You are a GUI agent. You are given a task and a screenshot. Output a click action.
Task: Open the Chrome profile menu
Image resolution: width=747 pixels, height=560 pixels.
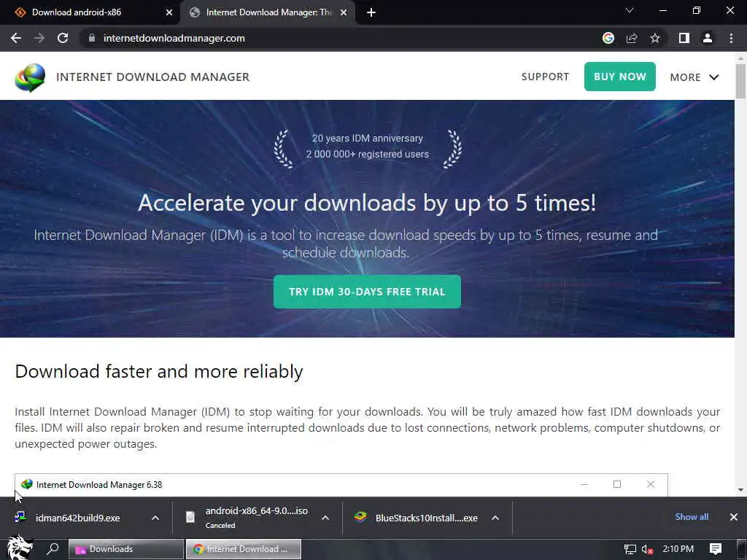[x=708, y=38]
